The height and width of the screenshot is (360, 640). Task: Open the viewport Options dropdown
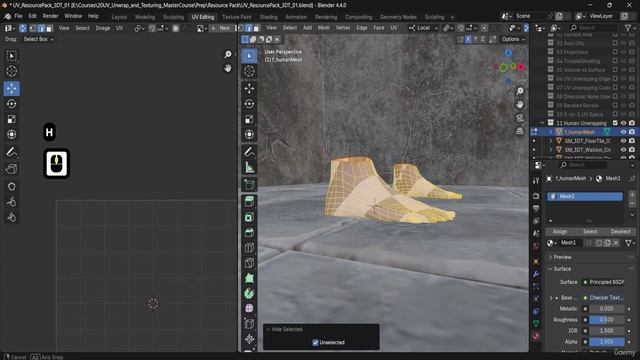pos(513,39)
